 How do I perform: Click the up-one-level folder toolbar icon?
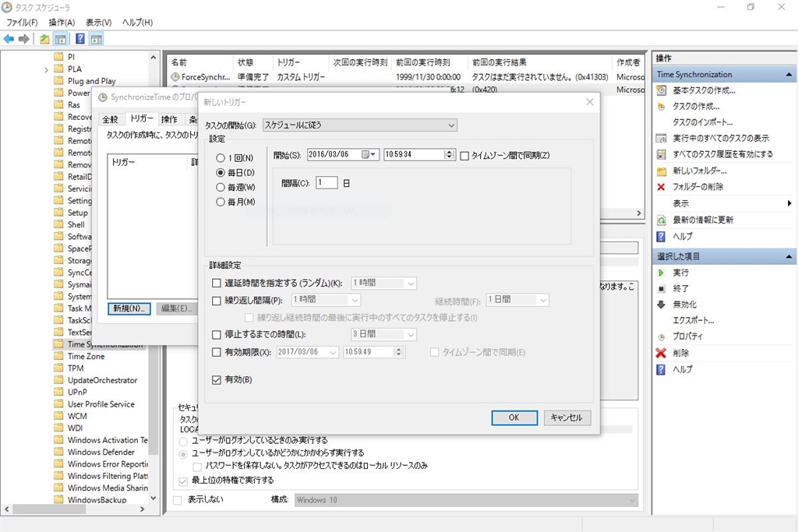click(44, 39)
